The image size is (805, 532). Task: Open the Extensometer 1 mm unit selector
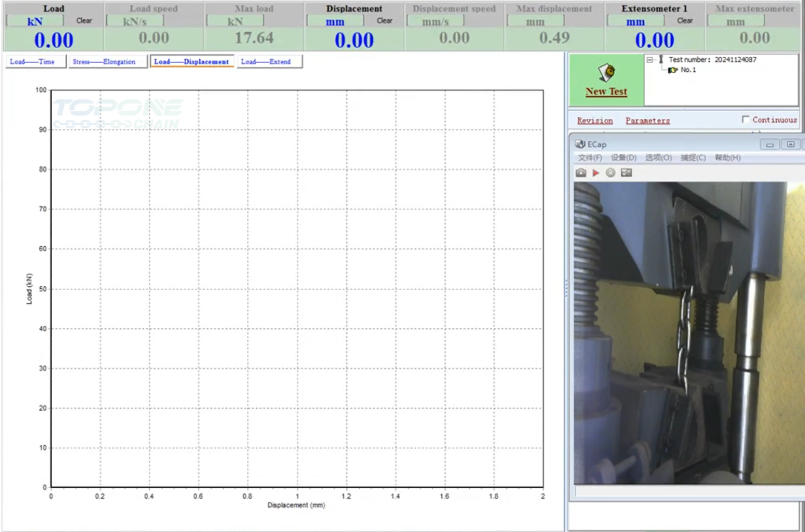(x=636, y=21)
